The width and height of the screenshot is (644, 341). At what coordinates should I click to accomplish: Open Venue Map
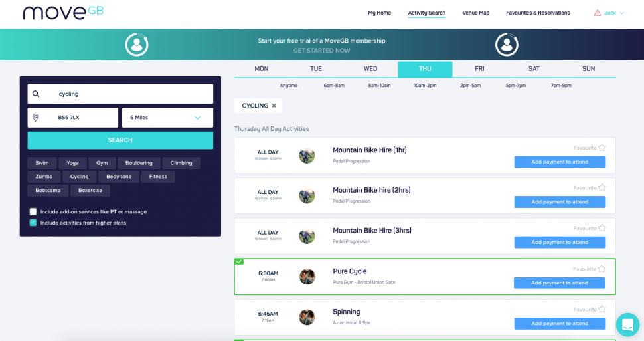pyautogui.click(x=475, y=13)
